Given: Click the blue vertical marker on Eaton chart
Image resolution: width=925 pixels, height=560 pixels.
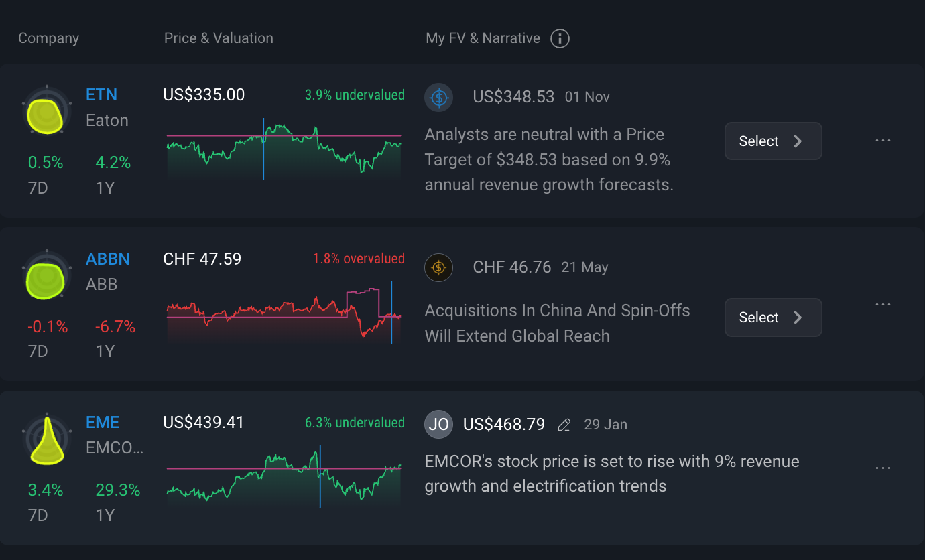Looking at the screenshot, I should click(x=263, y=149).
